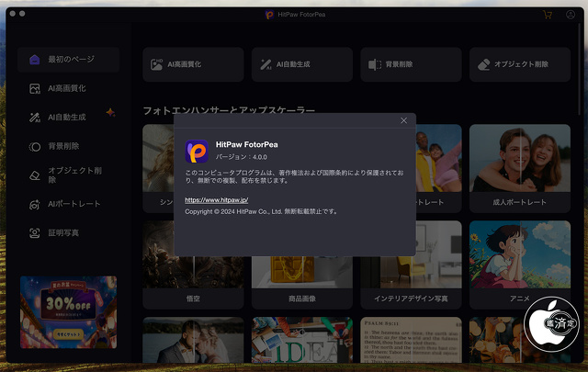Click the フォトエンハンサーとアップスケーラー heading
588x372 pixels.
coord(229,110)
